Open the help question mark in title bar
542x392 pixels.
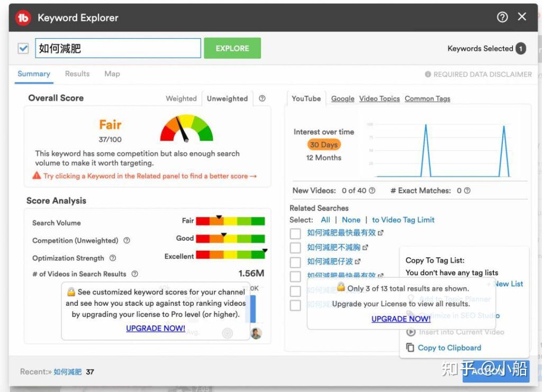coord(502,17)
